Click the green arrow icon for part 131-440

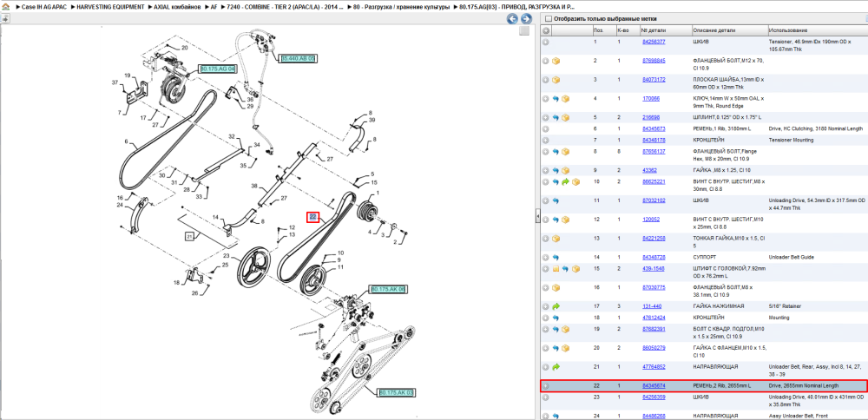tap(556, 306)
